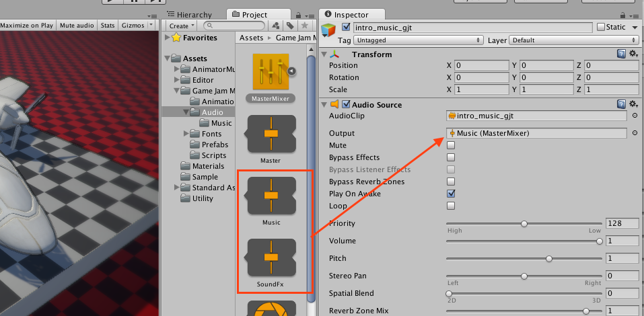Collapse the Transform component foldout
The image size is (644, 316).
tap(324, 54)
